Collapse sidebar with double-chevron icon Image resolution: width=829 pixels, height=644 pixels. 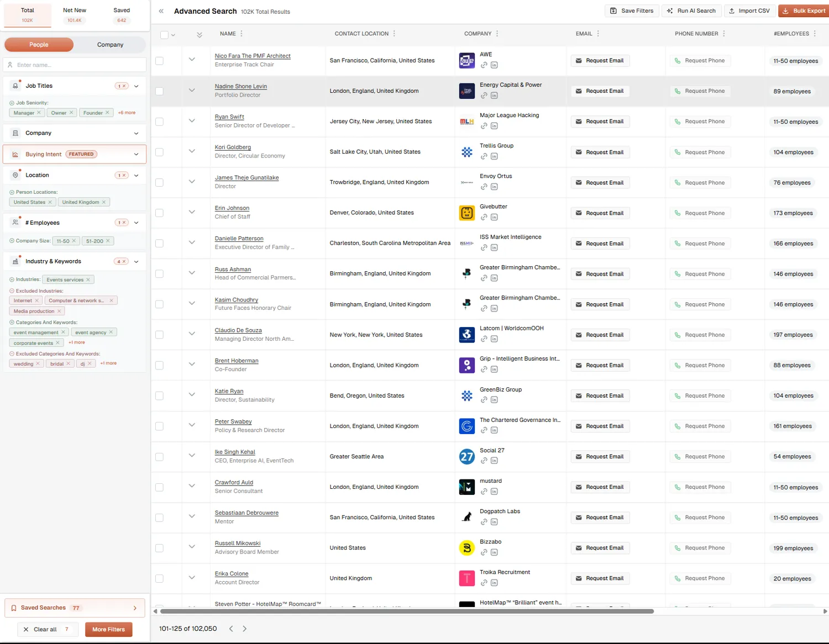(x=161, y=11)
